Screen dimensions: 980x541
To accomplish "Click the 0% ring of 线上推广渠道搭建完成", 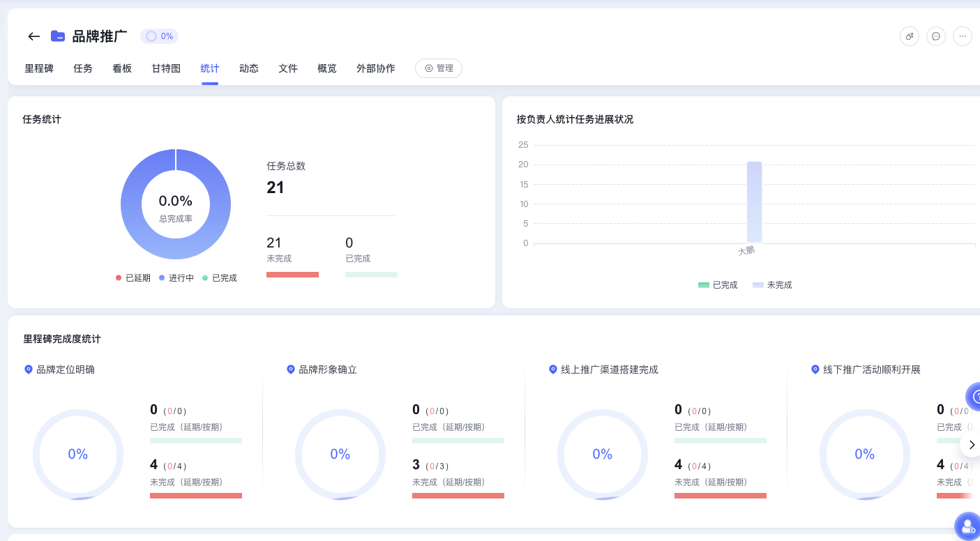I will (603, 455).
